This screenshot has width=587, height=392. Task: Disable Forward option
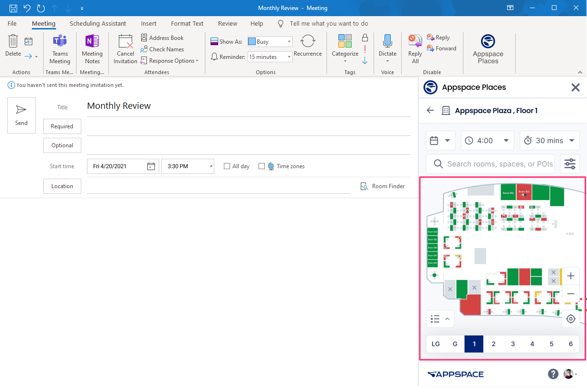(x=442, y=48)
